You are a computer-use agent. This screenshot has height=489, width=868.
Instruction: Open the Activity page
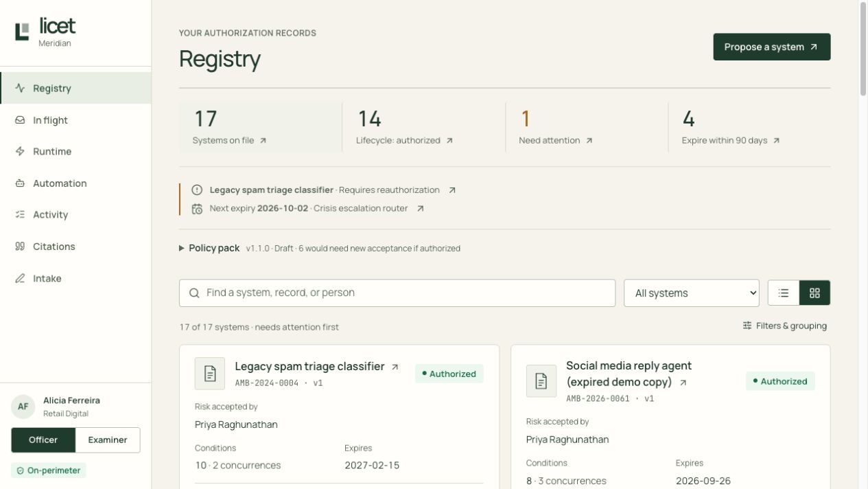(75, 215)
